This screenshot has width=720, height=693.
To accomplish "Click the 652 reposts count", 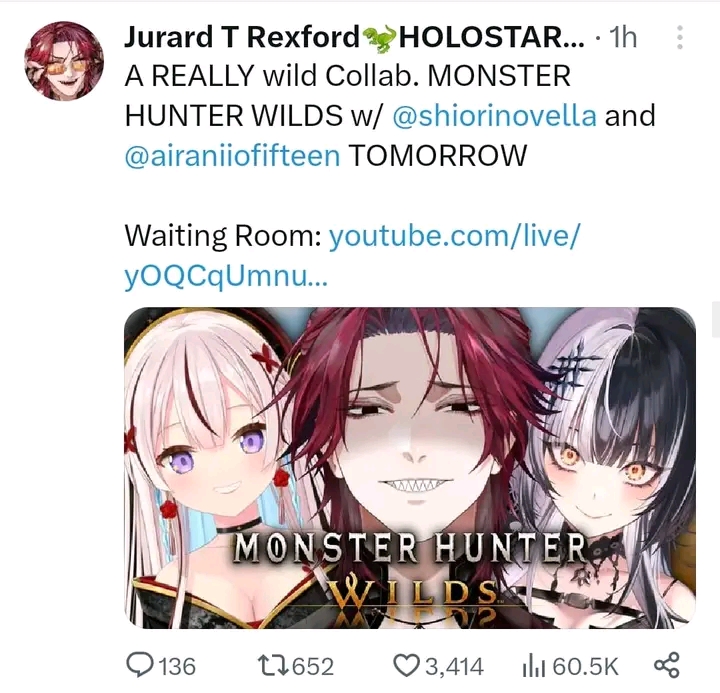I will pyautogui.click(x=313, y=666).
